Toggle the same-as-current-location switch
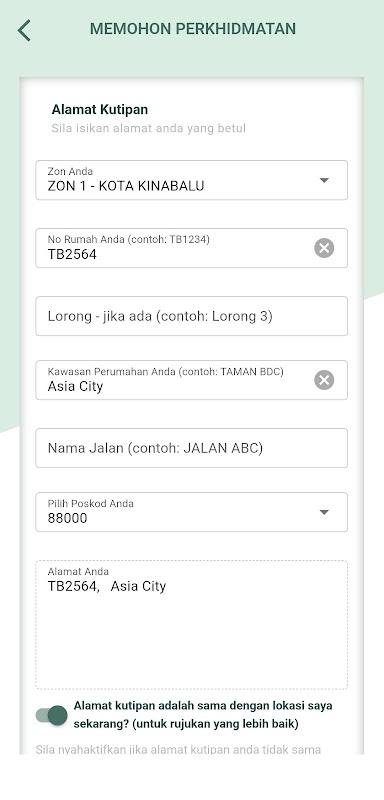Image resolution: width=384 pixels, height=800 pixels. point(52,715)
